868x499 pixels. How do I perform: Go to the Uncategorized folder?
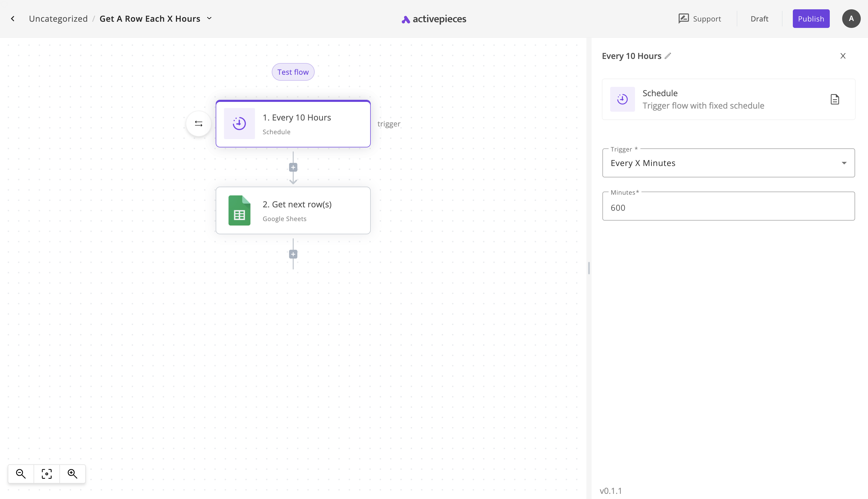pyautogui.click(x=58, y=19)
